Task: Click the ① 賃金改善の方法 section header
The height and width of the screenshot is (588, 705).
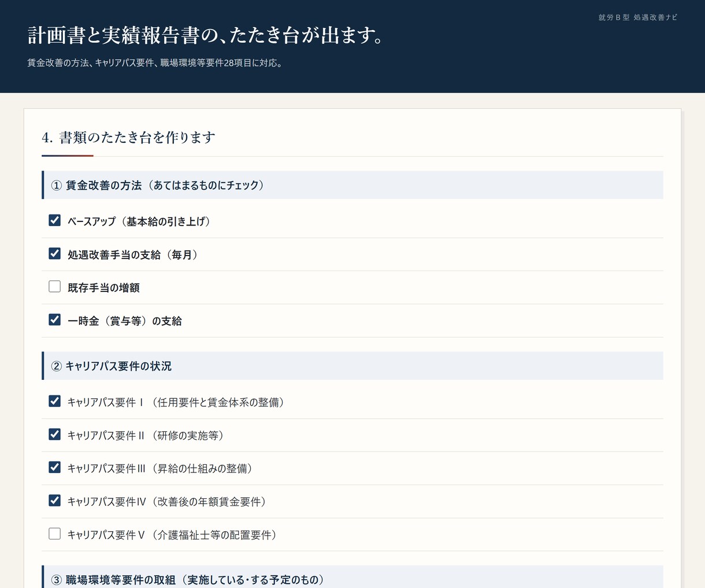Action: click(352, 185)
